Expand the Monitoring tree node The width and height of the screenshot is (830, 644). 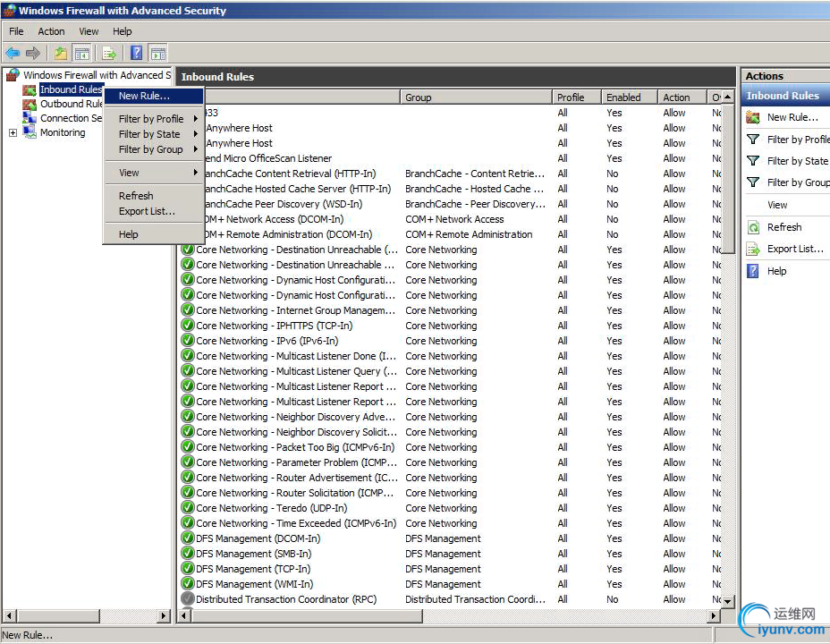coord(13,133)
